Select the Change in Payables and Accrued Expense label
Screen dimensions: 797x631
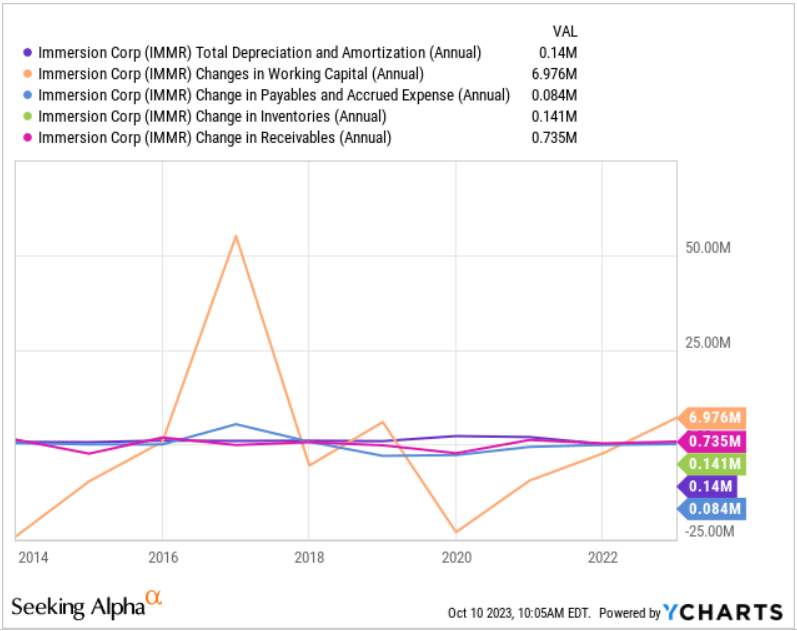274,95
